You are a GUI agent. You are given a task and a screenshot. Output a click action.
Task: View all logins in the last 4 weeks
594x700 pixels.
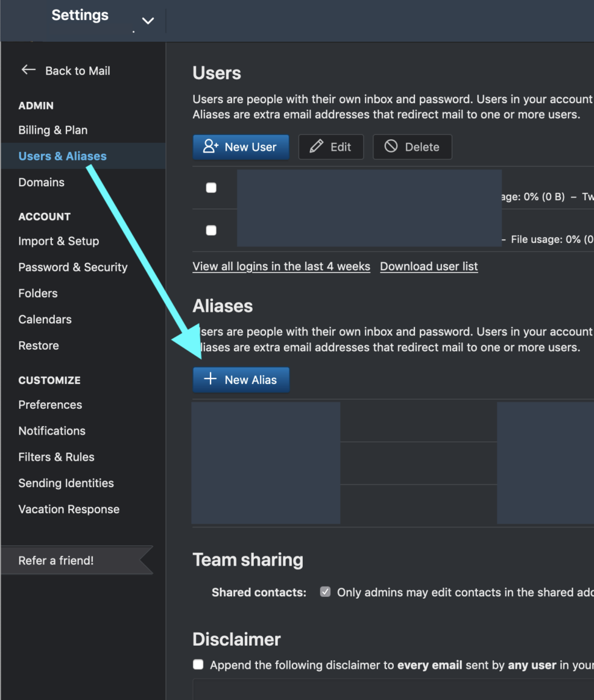coord(281,266)
